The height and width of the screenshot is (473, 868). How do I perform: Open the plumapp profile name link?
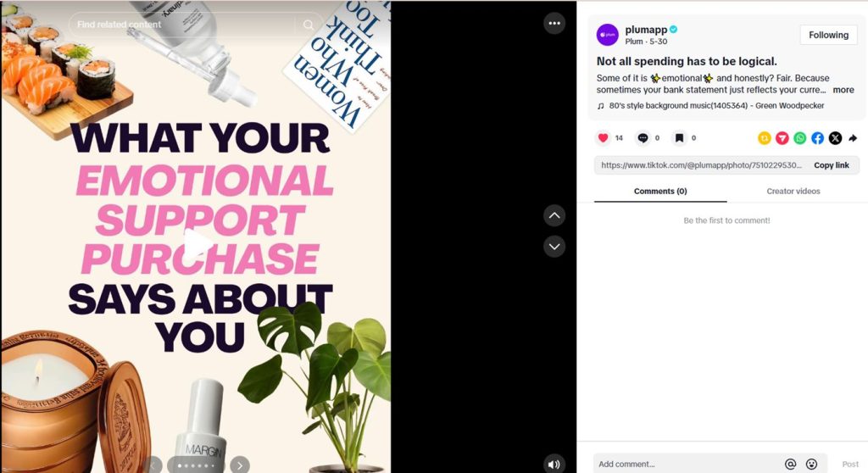tap(646, 30)
